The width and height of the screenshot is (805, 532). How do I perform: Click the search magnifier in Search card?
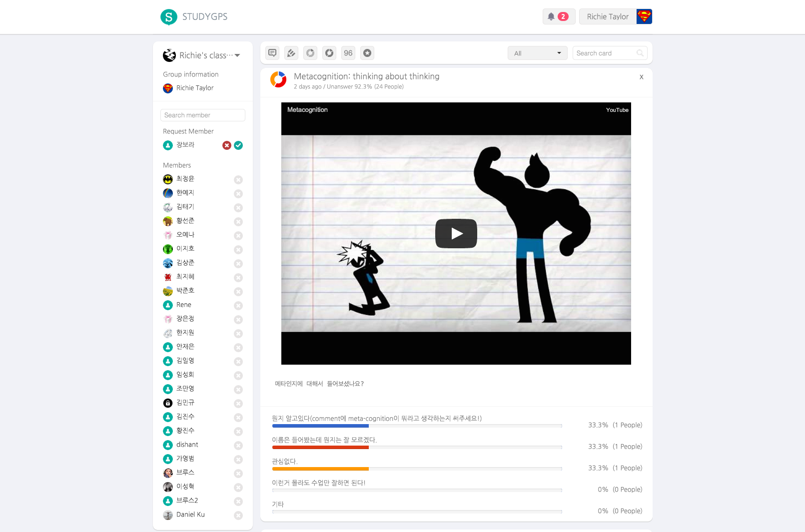pos(640,53)
